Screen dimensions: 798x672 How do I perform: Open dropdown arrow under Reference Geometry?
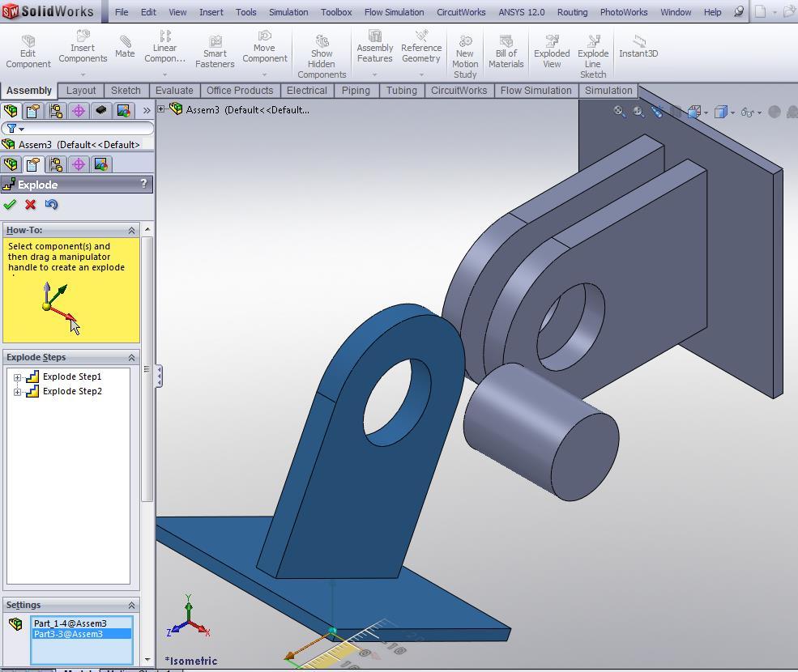pyautogui.click(x=421, y=74)
